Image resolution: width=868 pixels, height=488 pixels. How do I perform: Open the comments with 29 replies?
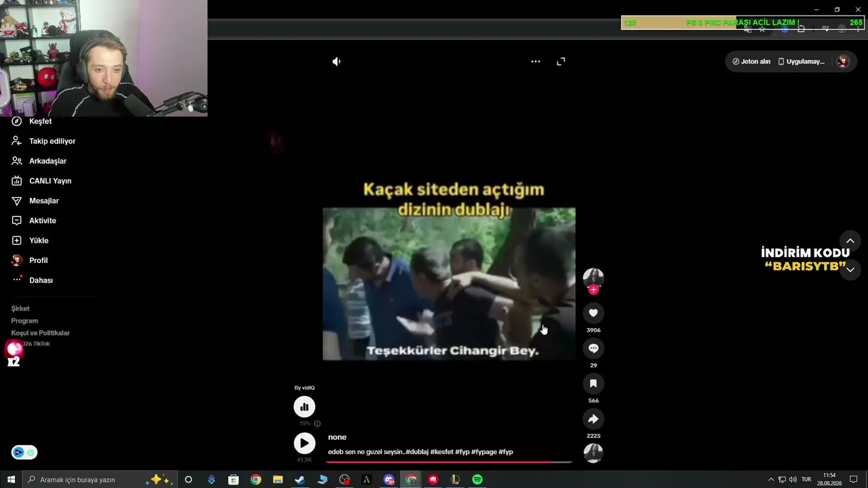(x=593, y=348)
